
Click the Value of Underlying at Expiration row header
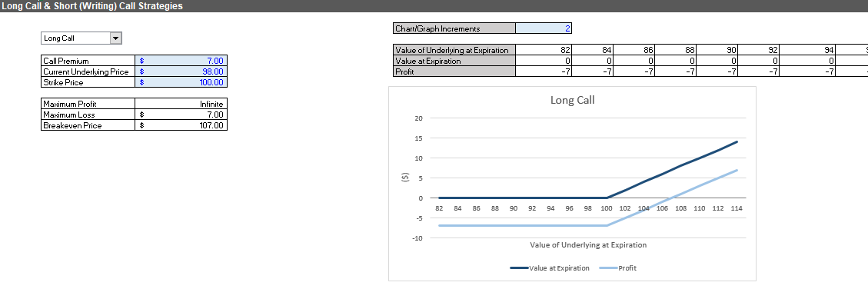tap(454, 50)
